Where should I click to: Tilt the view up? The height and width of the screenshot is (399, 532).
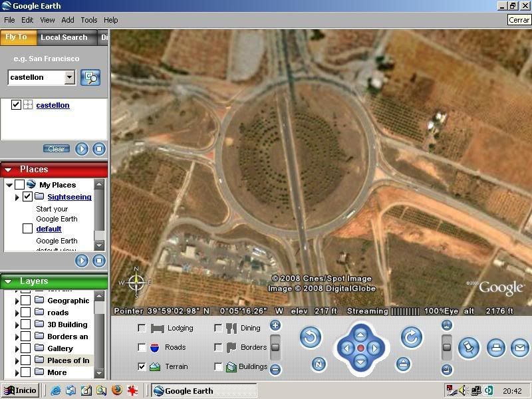[x=446, y=325]
